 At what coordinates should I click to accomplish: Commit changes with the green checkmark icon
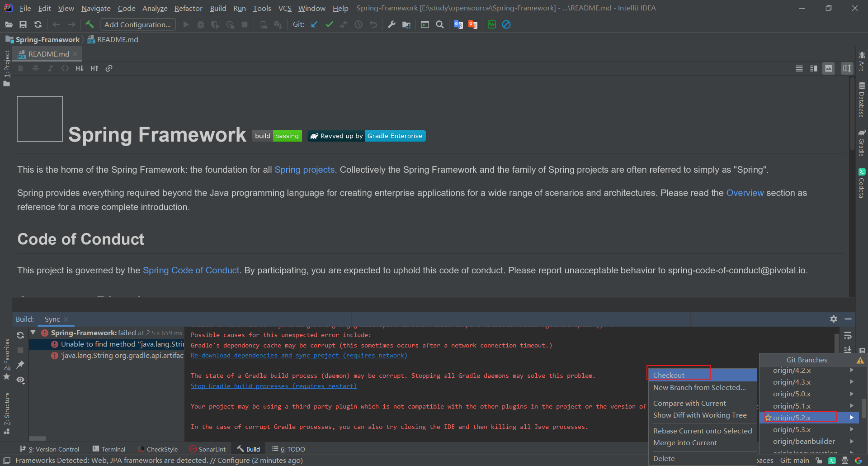click(329, 24)
